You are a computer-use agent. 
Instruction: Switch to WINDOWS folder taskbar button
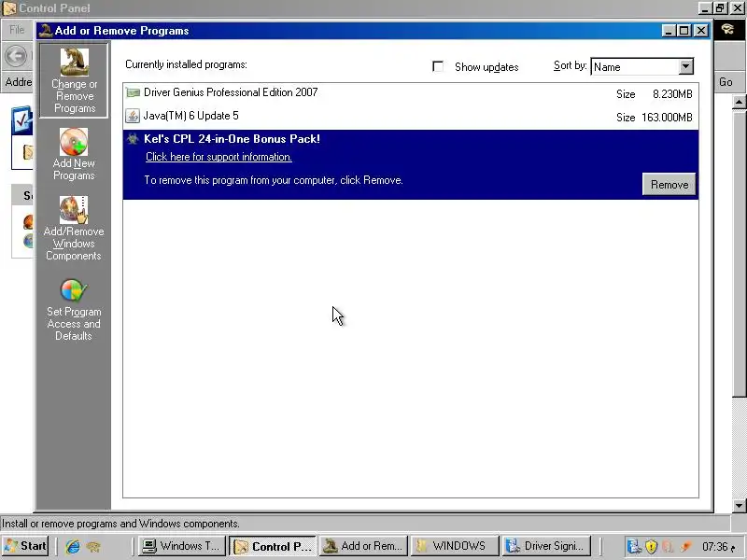pyautogui.click(x=455, y=546)
